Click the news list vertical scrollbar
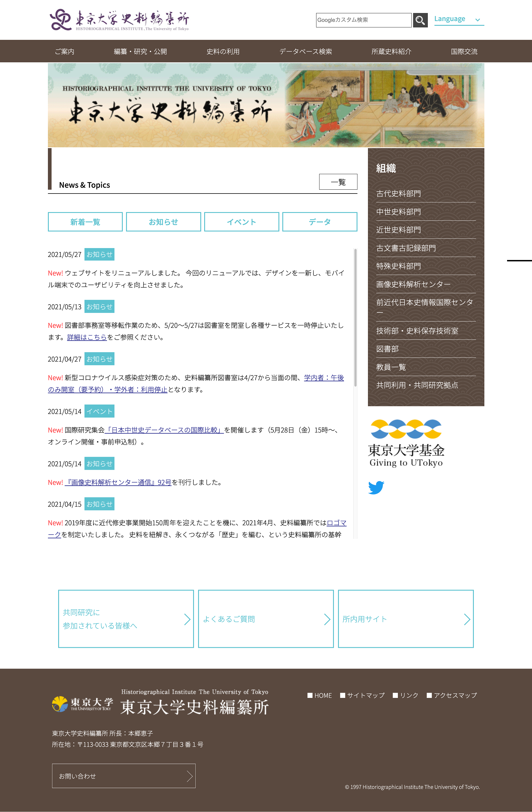 [x=355, y=317]
